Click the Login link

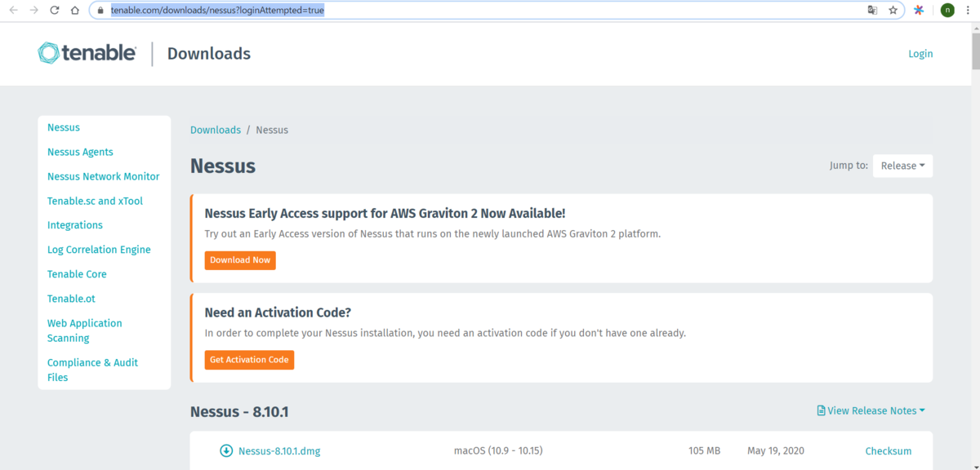click(x=920, y=54)
